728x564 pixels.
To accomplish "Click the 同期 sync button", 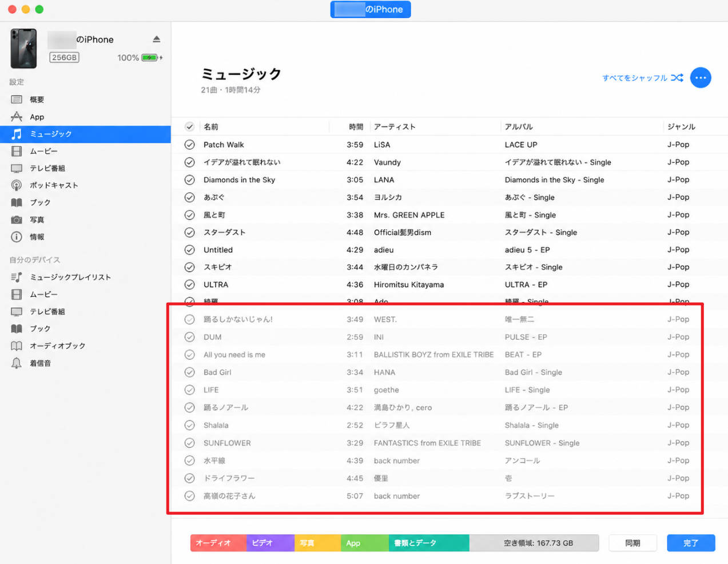I will pos(632,543).
